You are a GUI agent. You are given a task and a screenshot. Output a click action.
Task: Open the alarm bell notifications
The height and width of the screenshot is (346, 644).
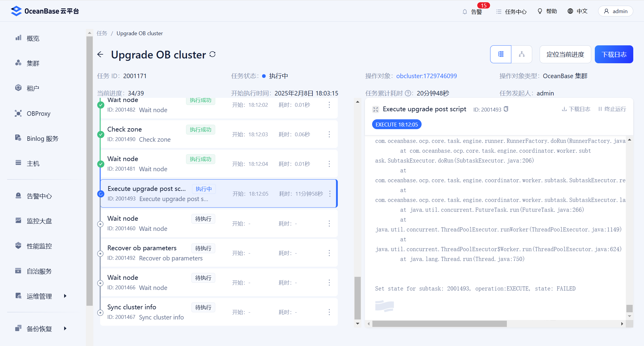(x=472, y=12)
